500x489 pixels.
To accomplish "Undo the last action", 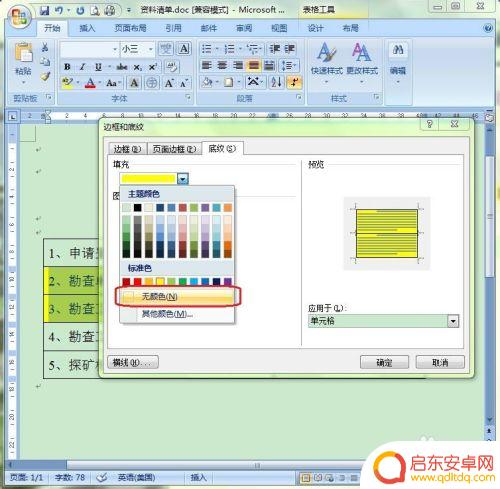I will 59,11.
